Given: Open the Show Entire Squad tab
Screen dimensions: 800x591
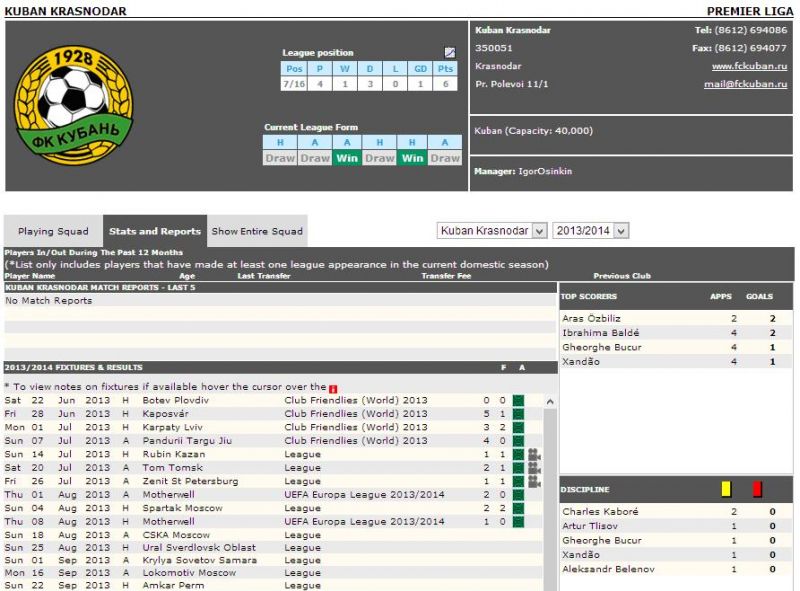Looking at the screenshot, I should [x=256, y=231].
